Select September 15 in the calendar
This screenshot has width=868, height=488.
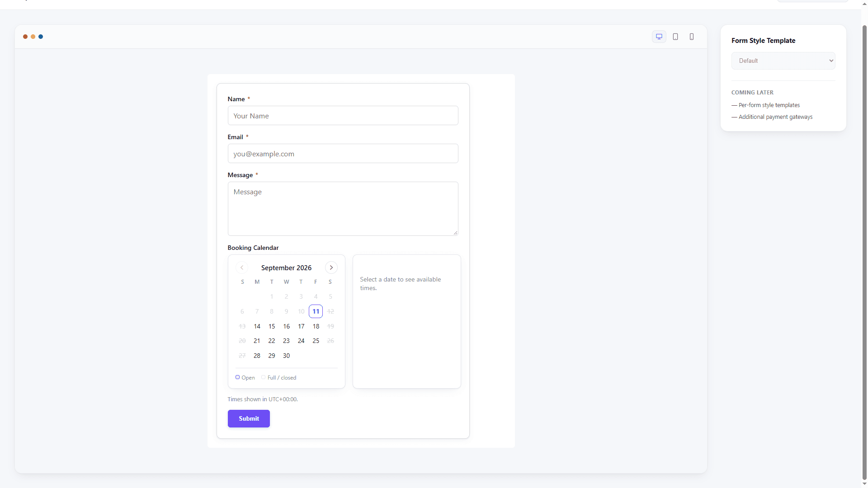point(272,326)
